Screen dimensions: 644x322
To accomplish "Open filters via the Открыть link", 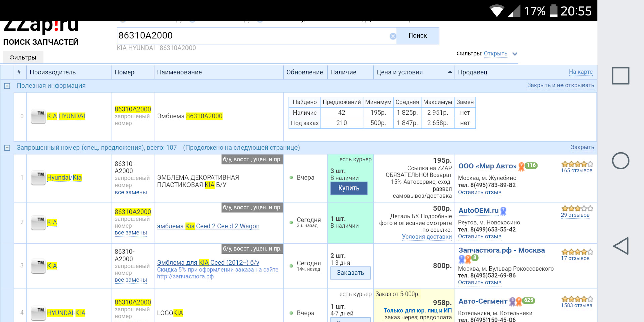I will pyautogui.click(x=495, y=54).
